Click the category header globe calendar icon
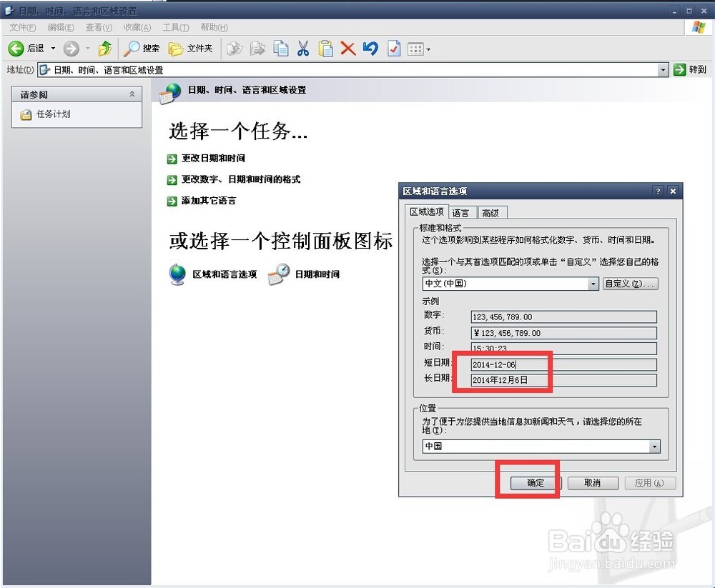Screen dimensions: 715x588 click(169, 93)
